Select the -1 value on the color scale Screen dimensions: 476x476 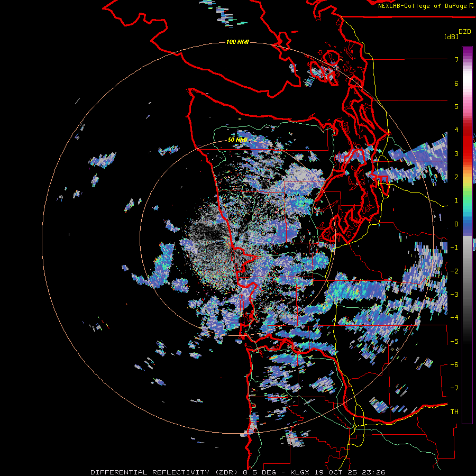(454, 248)
